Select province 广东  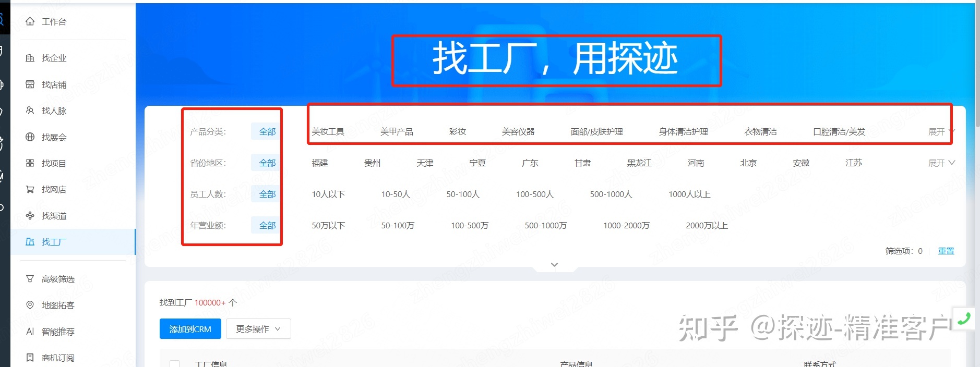(x=530, y=163)
